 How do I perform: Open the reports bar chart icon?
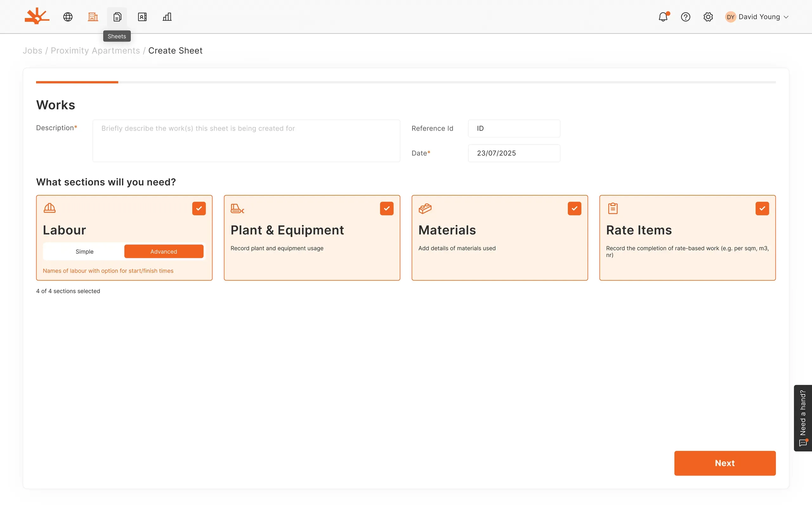point(167,17)
